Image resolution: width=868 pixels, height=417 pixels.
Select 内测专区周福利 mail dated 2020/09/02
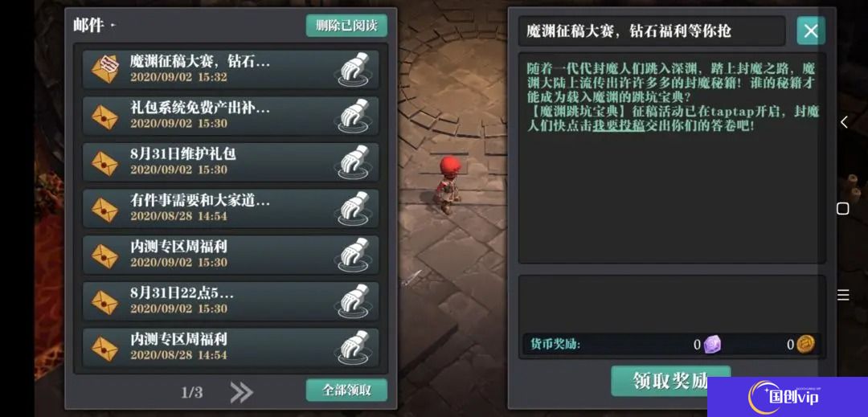[x=231, y=255]
